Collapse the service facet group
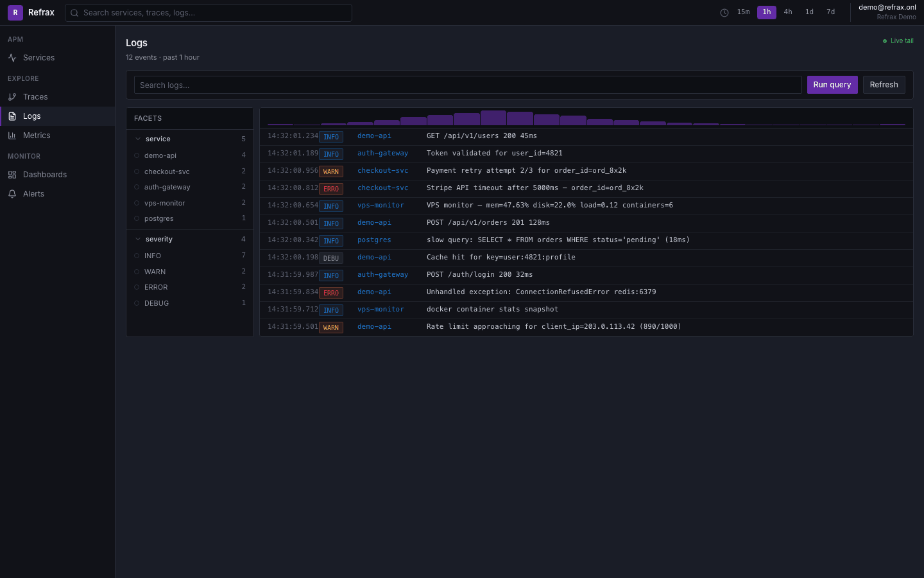 click(190, 139)
